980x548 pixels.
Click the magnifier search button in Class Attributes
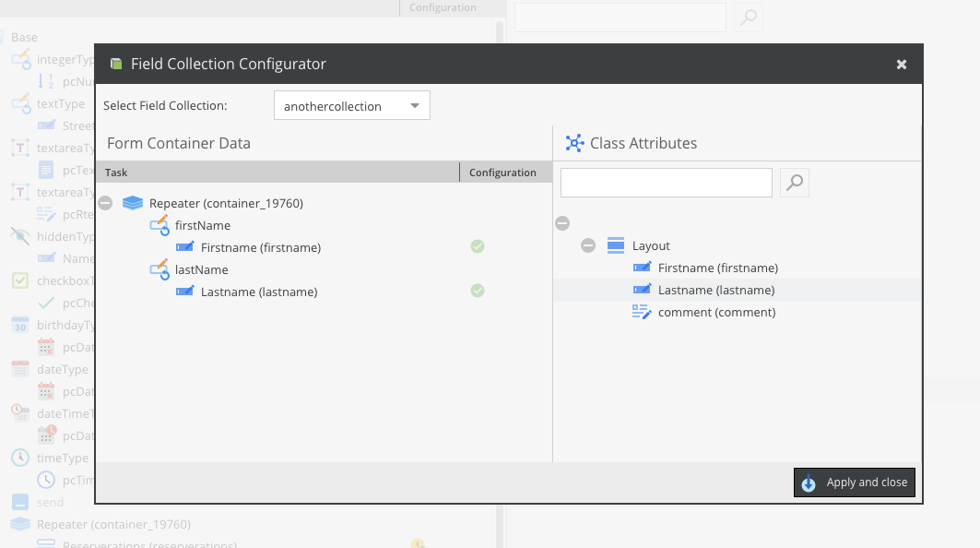[x=794, y=182]
